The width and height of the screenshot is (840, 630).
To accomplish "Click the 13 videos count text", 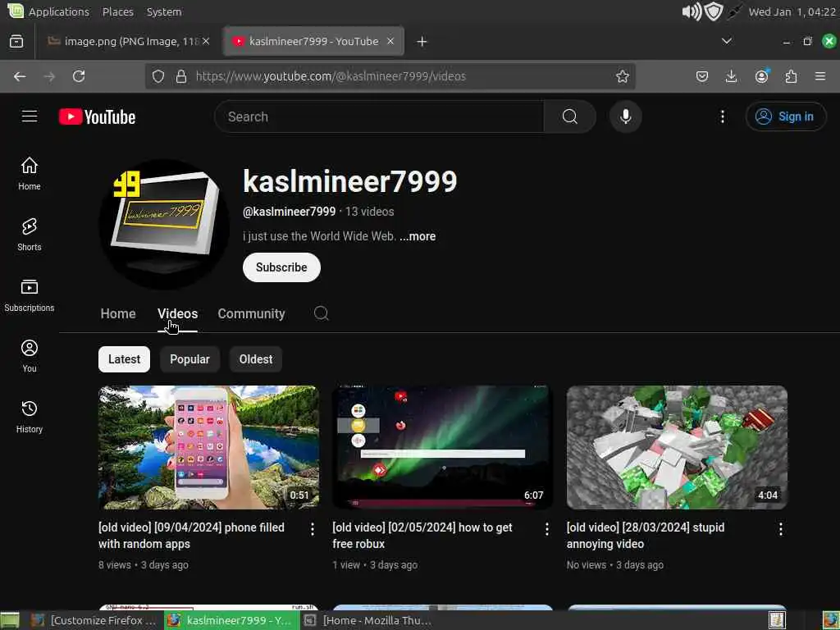I will tap(369, 212).
